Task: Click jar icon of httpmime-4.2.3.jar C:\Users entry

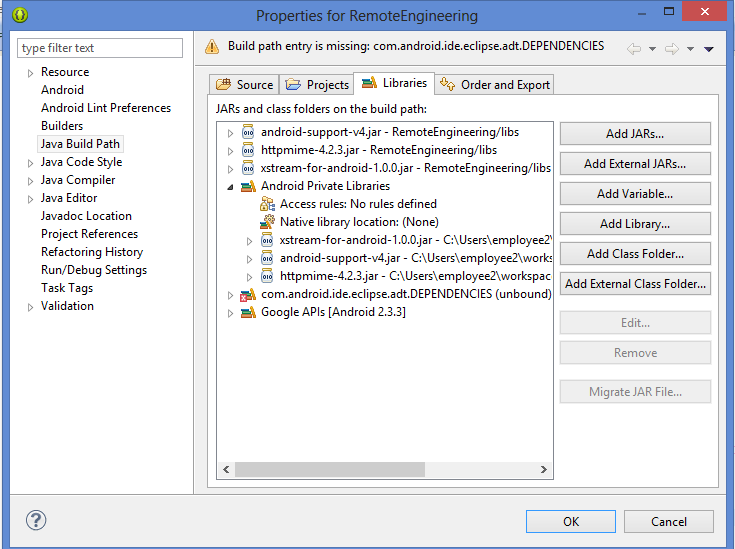Action: pos(267,276)
